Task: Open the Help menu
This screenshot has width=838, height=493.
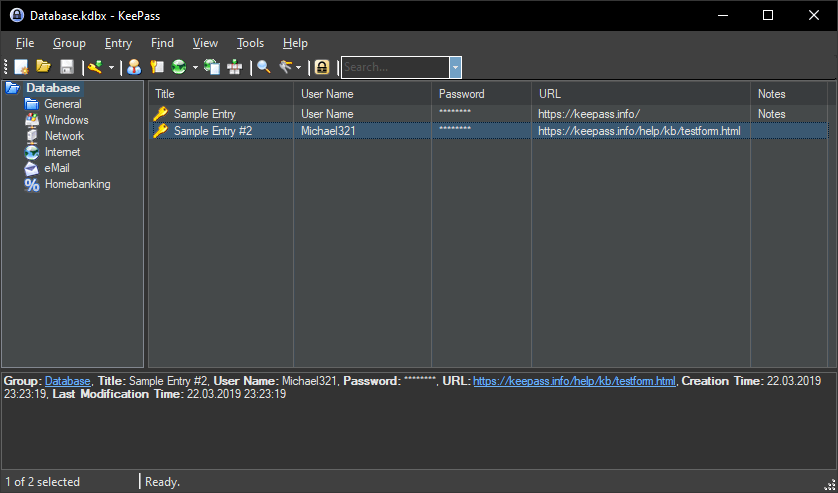Action: click(296, 43)
